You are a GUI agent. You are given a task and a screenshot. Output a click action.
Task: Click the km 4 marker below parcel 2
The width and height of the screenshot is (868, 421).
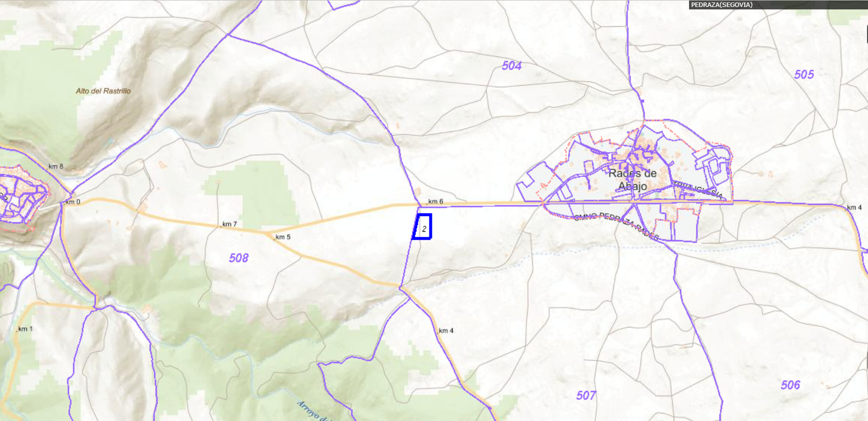tap(446, 331)
